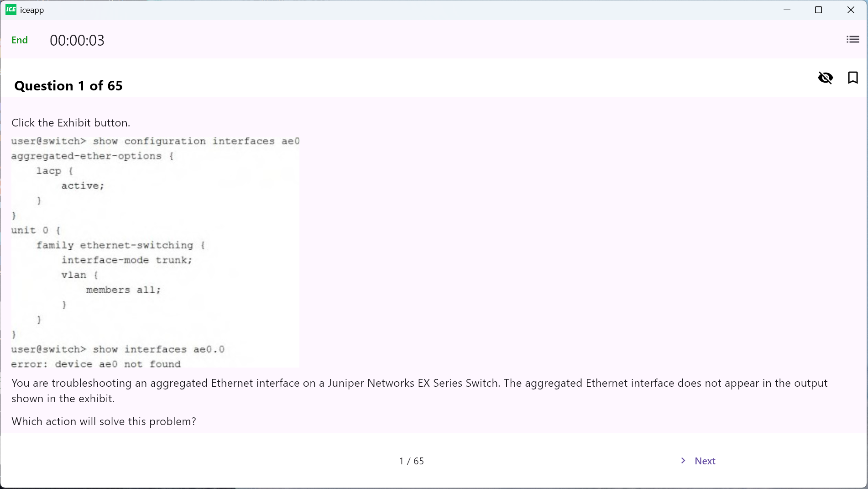Click the 'interface-mode trunk;' line
Viewport: 868px width, 489px height.
point(127,260)
